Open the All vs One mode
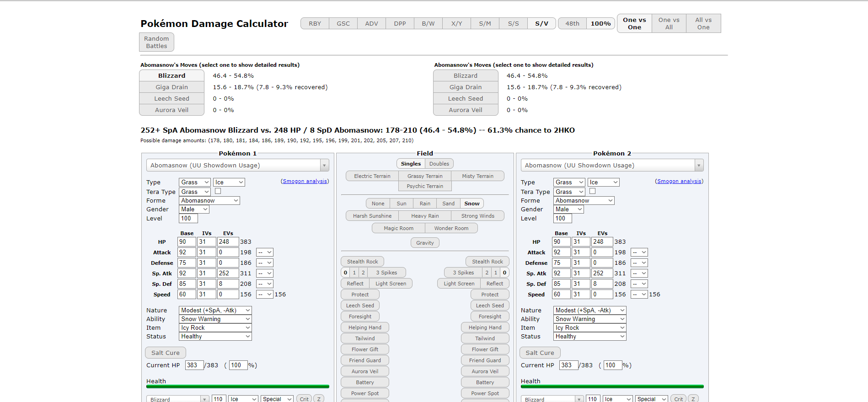868x402 pixels. 703,23
